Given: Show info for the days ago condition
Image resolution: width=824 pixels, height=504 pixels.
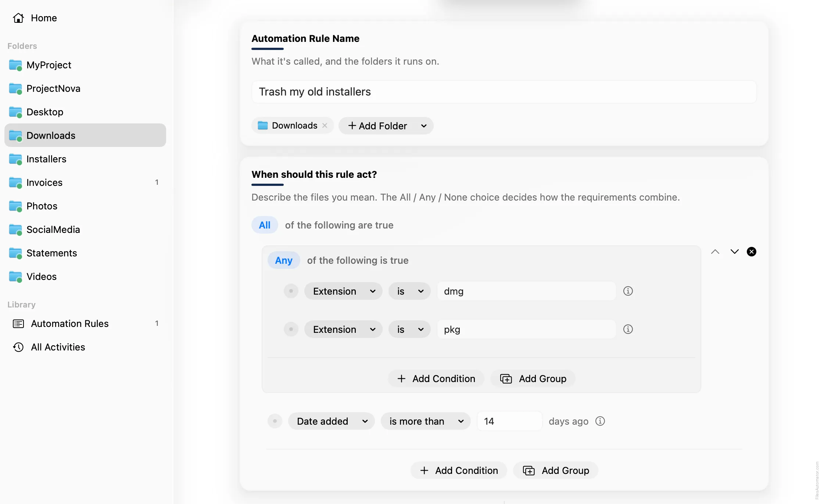Looking at the screenshot, I should pyautogui.click(x=600, y=421).
